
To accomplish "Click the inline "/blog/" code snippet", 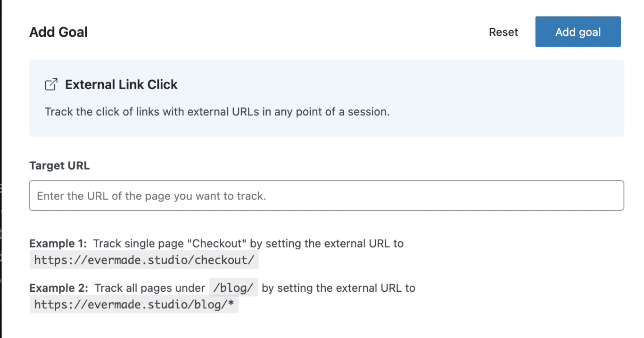I will point(233,288).
